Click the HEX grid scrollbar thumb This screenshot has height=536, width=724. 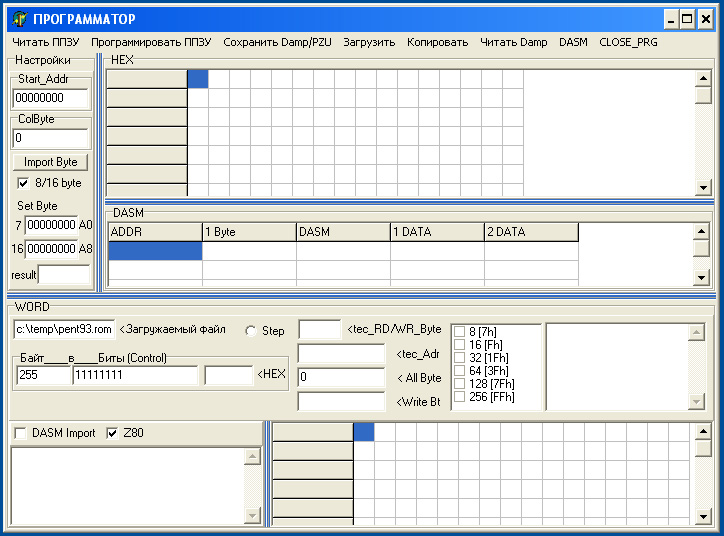tap(703, 96)
